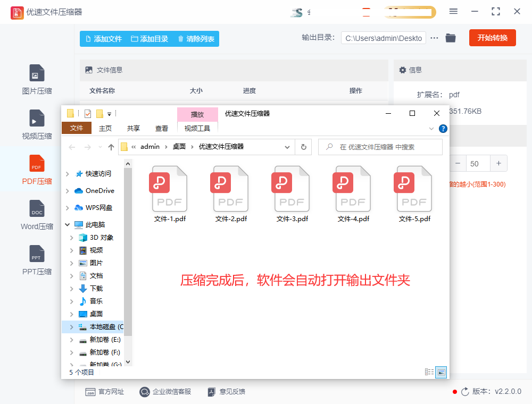Open the 图片压缩 image compression mode
Viewport: 532px width, 404px height.
(37, 80)
